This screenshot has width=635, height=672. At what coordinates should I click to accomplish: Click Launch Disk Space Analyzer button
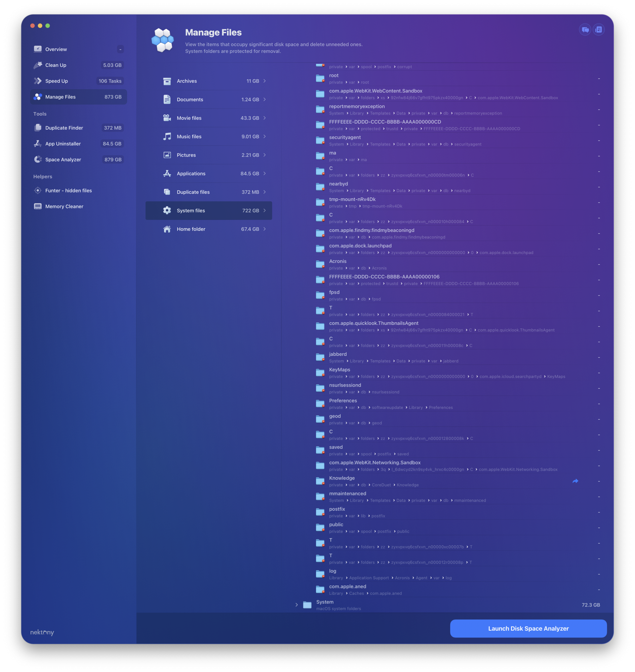pos(528,628)
